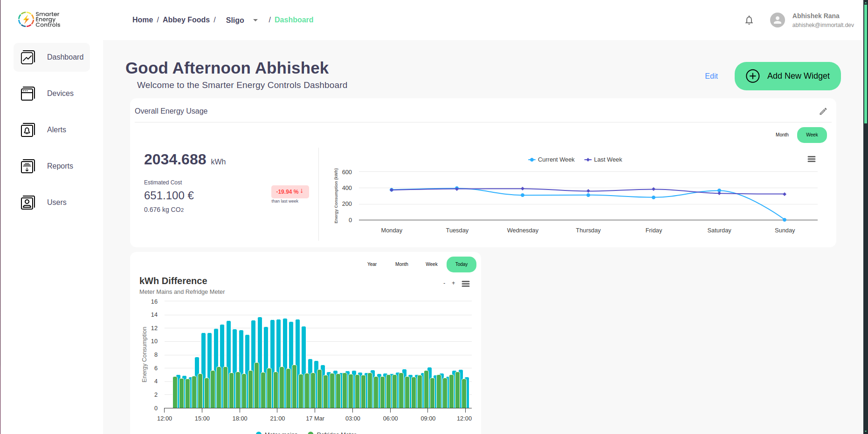Open the Reports sidebar icon

tap(28, 166)
